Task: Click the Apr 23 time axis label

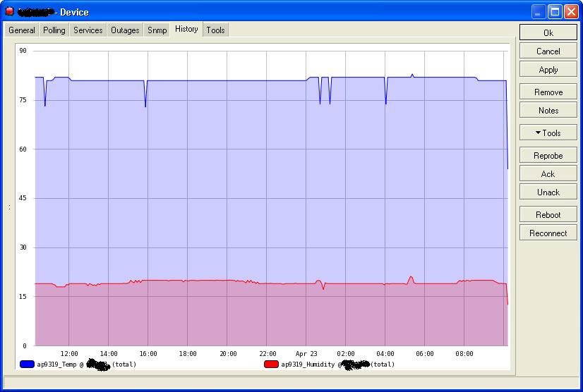Action: 306,354
